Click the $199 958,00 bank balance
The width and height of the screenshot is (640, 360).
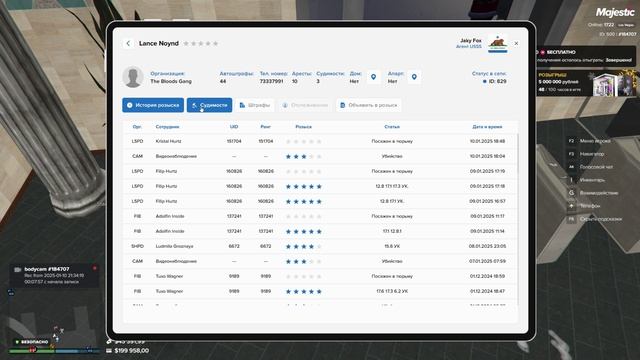(x=127, y=351)
